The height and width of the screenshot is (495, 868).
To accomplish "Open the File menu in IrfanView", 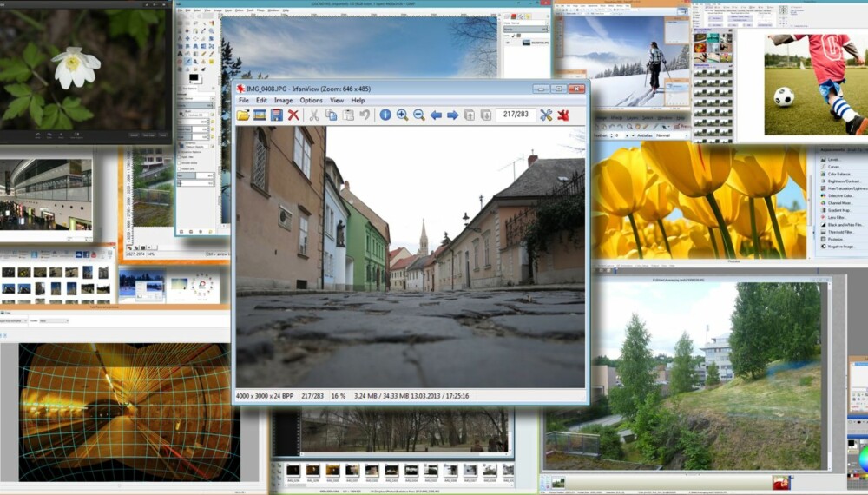I will click(244, 100).
